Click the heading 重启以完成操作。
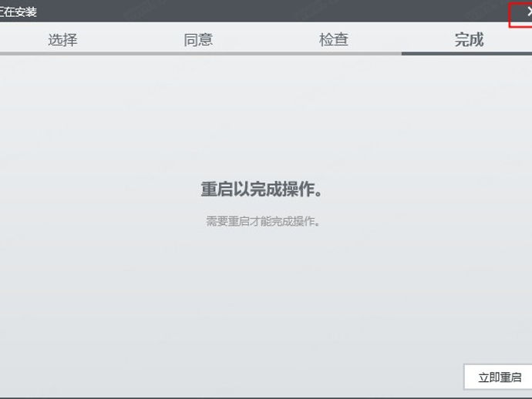 (x=261, y=189)
